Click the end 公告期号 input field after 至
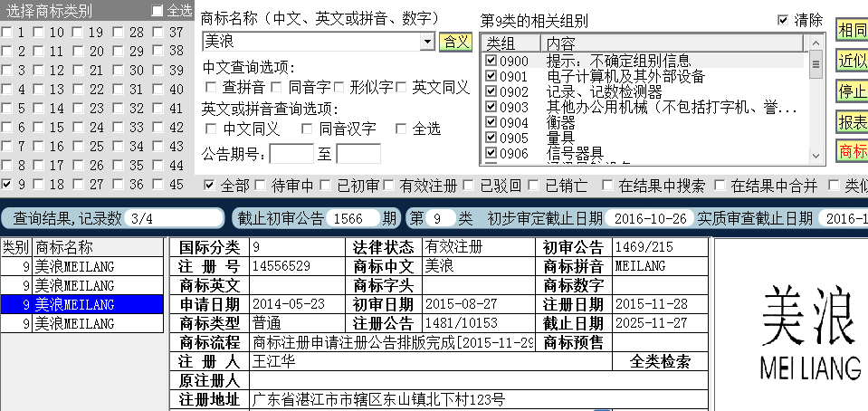Screen dimensions: 868x411 tap(358, 153)
